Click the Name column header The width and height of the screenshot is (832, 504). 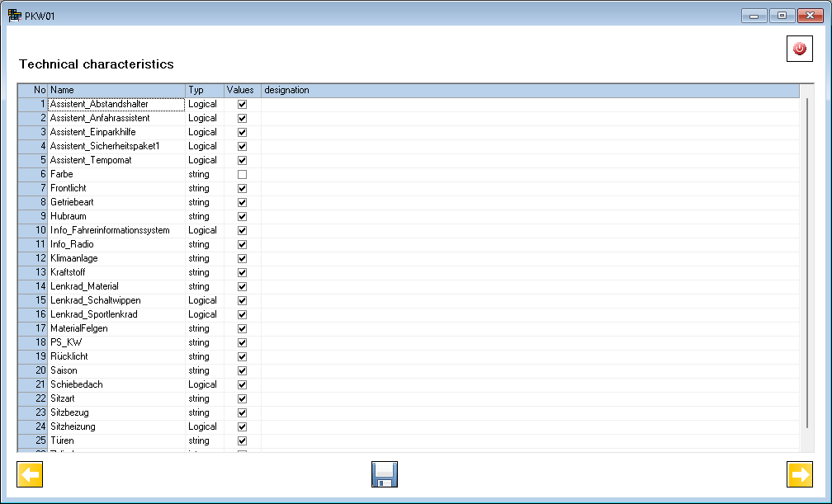point(116,90)
